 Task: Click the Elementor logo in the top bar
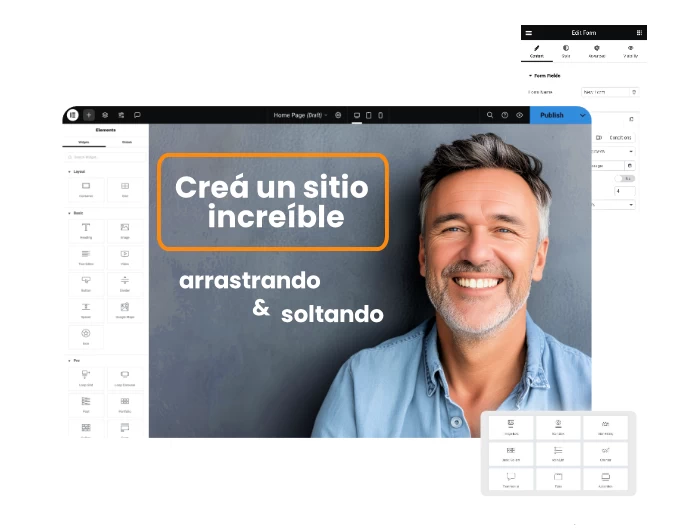(73, 115)
